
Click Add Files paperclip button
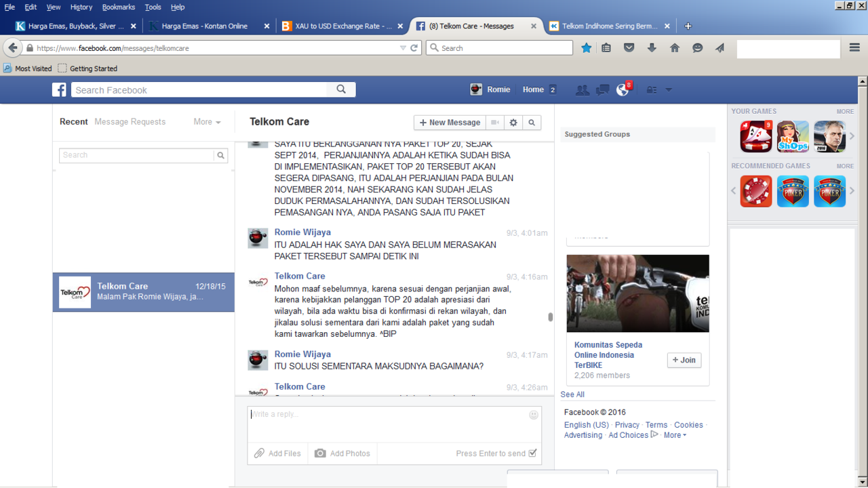tap(277, 453)
